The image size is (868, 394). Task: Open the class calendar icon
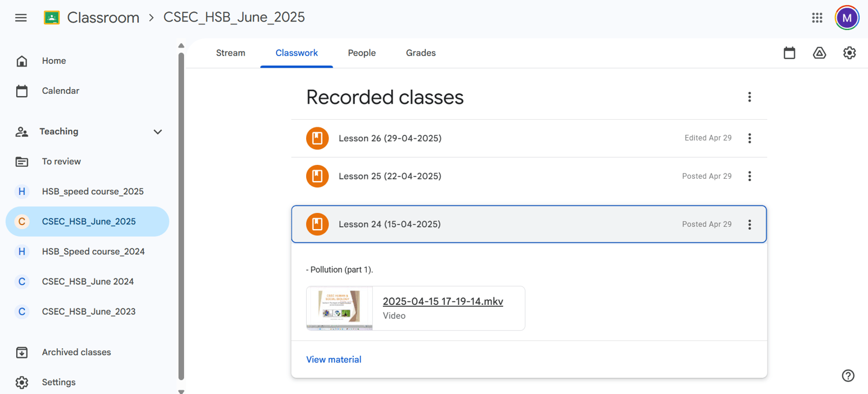tap(789, 53)
